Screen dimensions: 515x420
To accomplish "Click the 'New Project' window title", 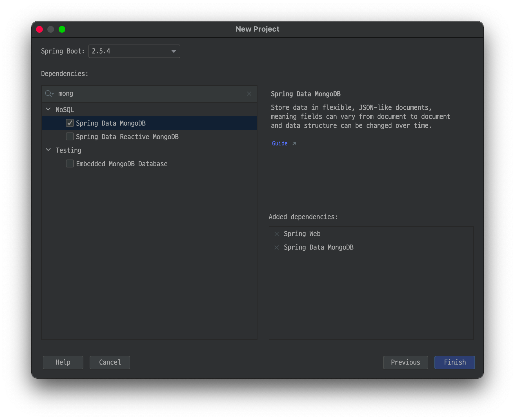I will coord(257,29).
